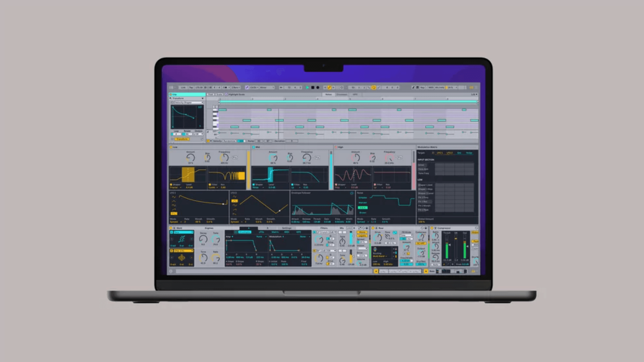The width and height of the screenshot is (644, 362).
Task: Click the Velocity lane yellow toggle icon
Action: pos(208,141)
